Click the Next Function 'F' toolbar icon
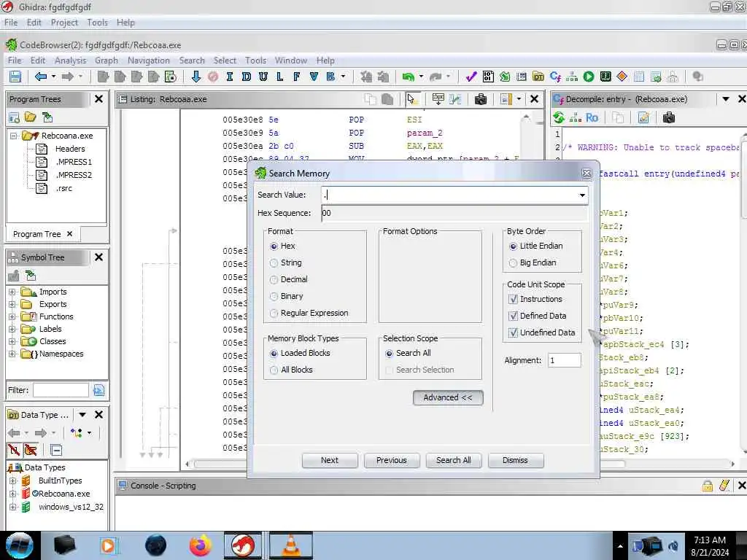This screenshot has width=747, height=560. (297, 77)
